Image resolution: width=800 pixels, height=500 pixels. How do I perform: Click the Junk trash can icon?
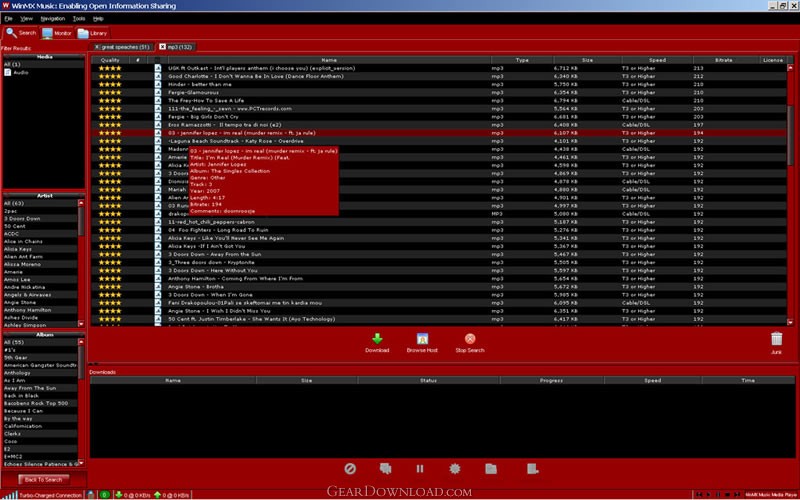(x=776, y=339)
